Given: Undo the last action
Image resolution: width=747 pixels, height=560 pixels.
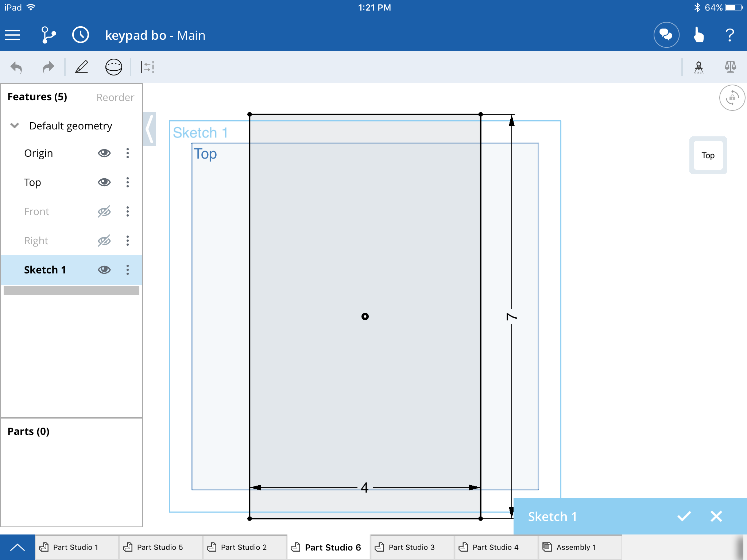Looking at the screenshot, I should click(x=16, y=67).
